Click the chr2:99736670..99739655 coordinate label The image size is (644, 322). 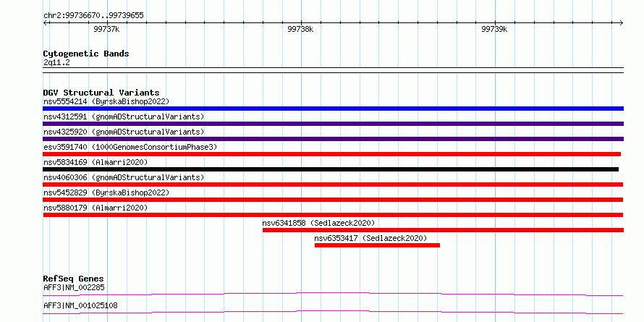coord(93,16)
